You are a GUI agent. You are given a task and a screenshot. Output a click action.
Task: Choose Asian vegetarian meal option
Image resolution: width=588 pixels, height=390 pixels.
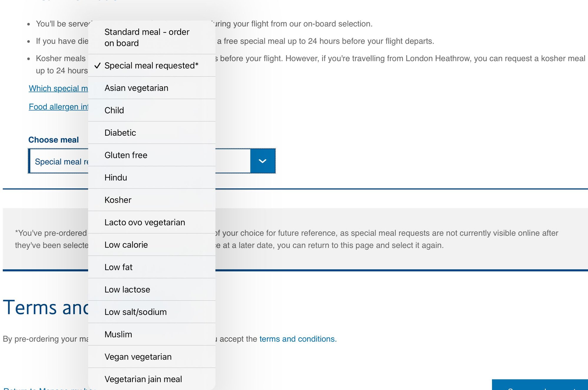137,88
